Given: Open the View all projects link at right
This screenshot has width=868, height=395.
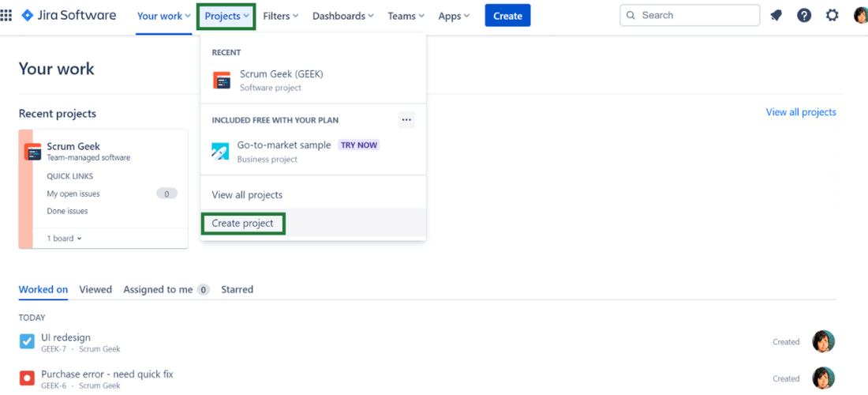Looking at the screenshot, I should click(x=800, y=112).
